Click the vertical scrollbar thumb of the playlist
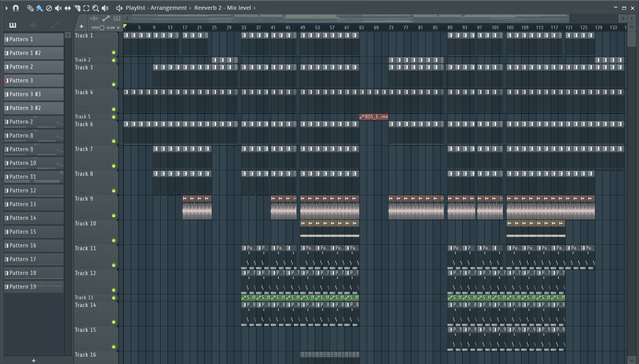Viewport: 639px width, 364px height. (632, 39)
